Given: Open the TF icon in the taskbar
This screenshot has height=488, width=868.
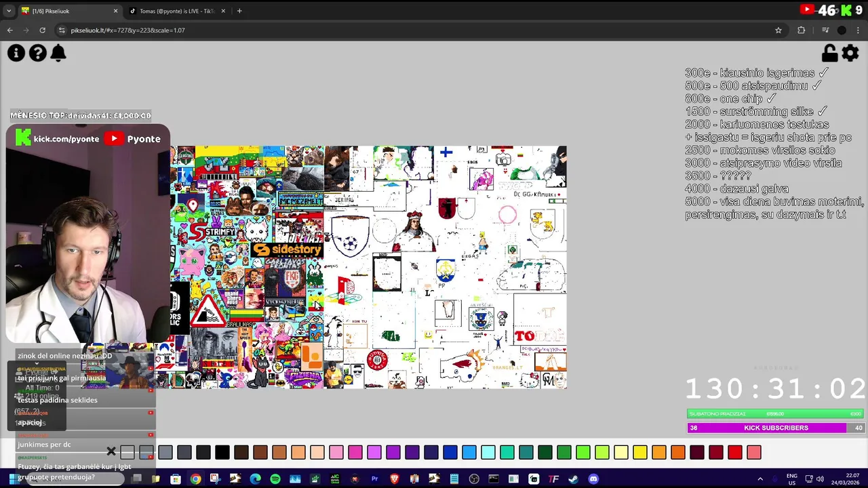Looking at the screenshot, I should 553,479.
